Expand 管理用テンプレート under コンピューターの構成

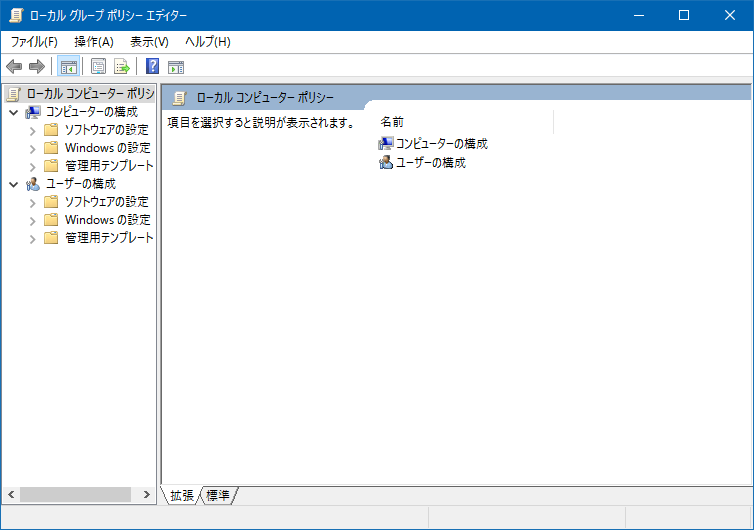(32, 167)
